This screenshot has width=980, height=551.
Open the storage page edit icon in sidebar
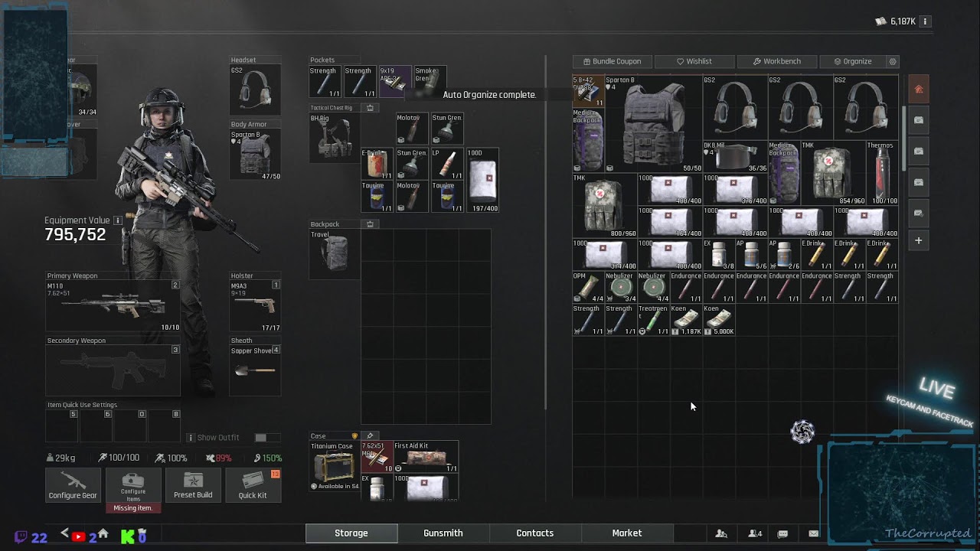pos(919,213)
